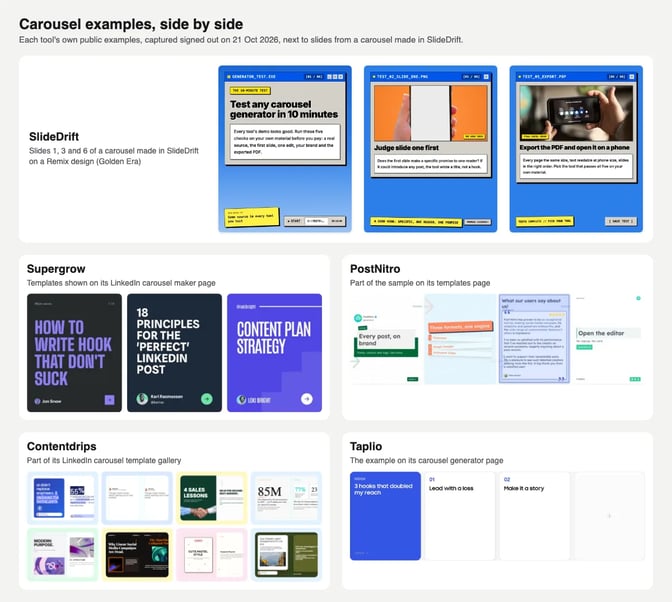
Task: Open the pink pastel Contentdrips template
Action: pyautogui.click(x=212, y=555)
